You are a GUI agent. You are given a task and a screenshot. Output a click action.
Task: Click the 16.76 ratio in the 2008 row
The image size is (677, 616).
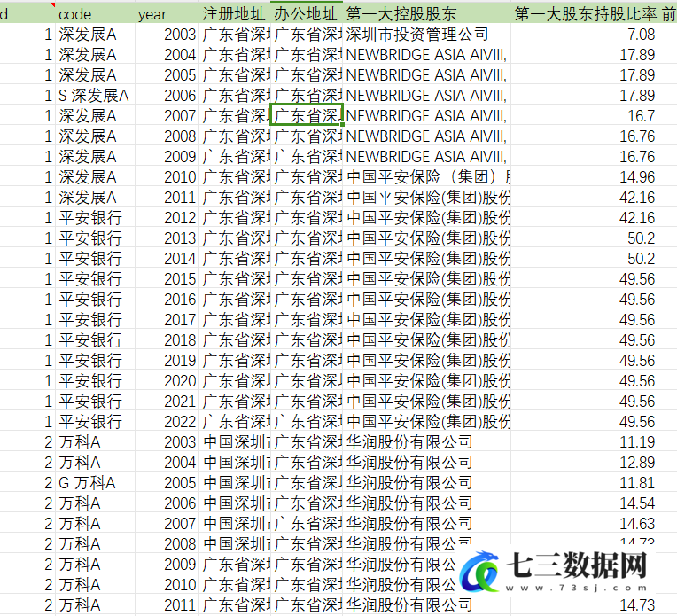point(584,136)
